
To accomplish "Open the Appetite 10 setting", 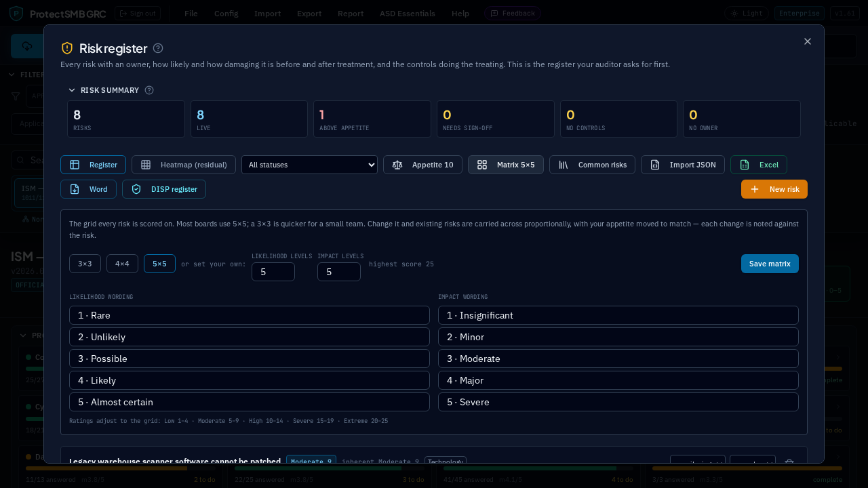I will 422,165.
